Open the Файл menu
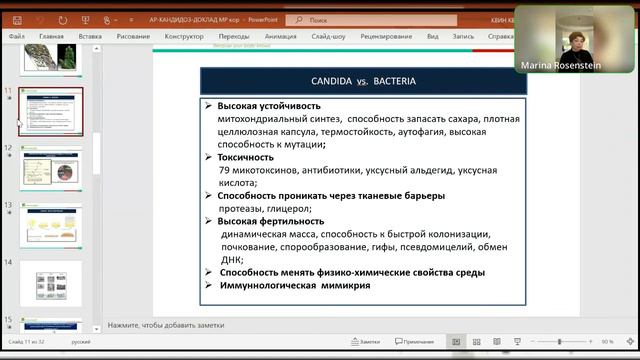The image size is (640, 360). tap(17, 36)
